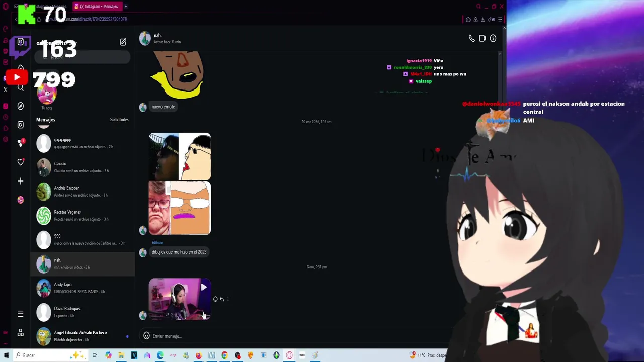This screenshot has height=362, width=644.
Task: Open Mensajes heading list
Action: pyautogui.click(x=46, y=120)
